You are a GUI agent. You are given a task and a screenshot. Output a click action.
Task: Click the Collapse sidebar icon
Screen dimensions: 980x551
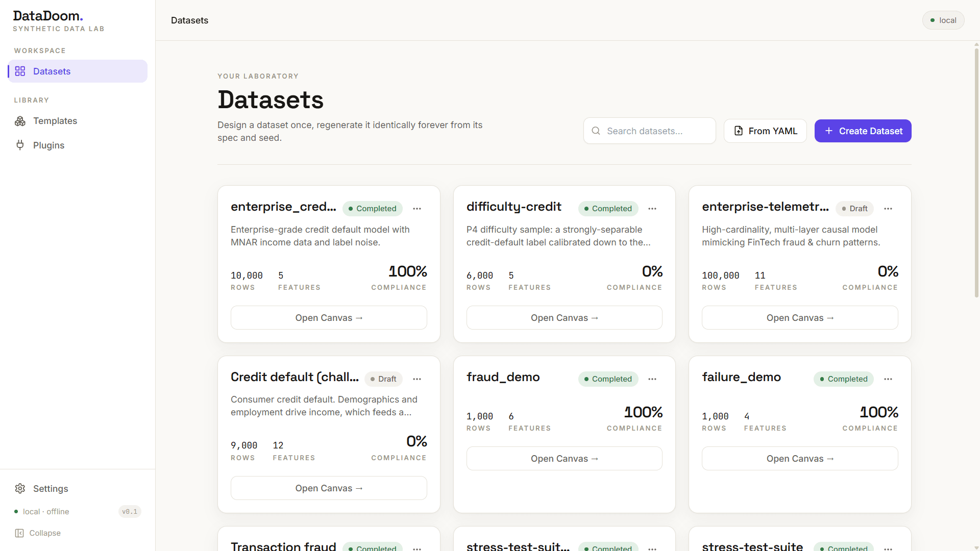(19, 533)
